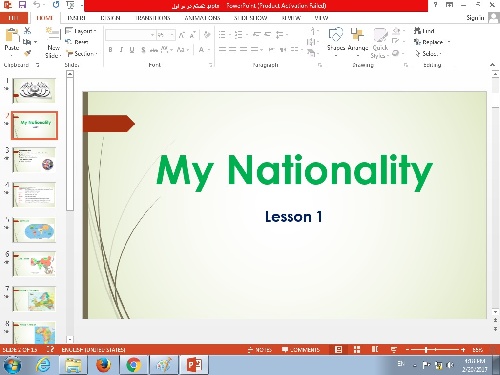Switch to Normal view in status bar
This screenshot has height=375, width=500.
pyautogui.click(x=338, y=349)
